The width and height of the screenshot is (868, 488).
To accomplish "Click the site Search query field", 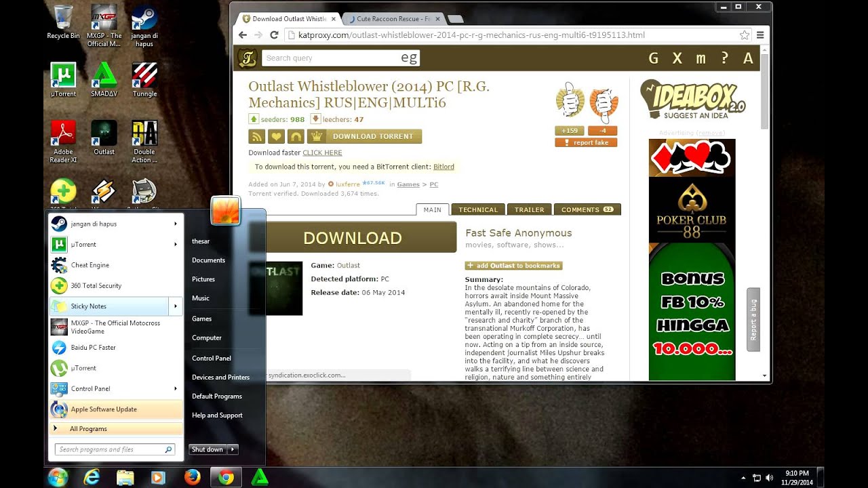I will click(340, 58).
